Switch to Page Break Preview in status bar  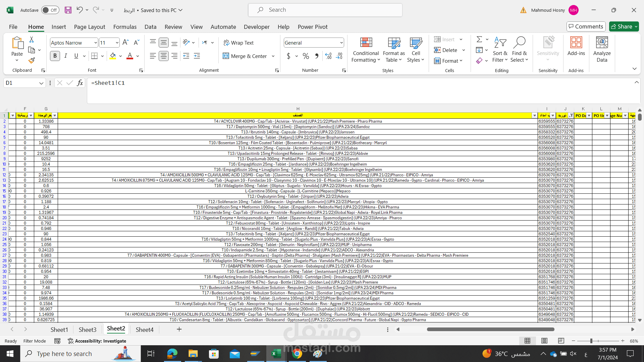561,341
